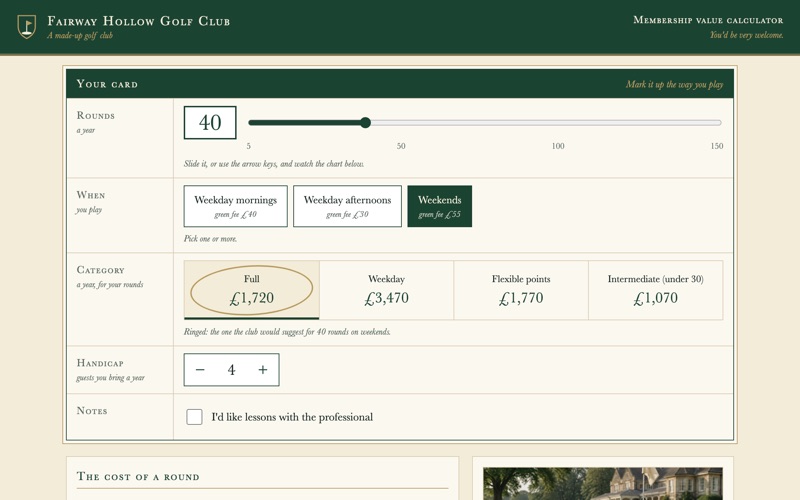This screenshot has height=500, width=800.
Task: Click the clubhouse photo thumbnail
Action: [603, 484]
